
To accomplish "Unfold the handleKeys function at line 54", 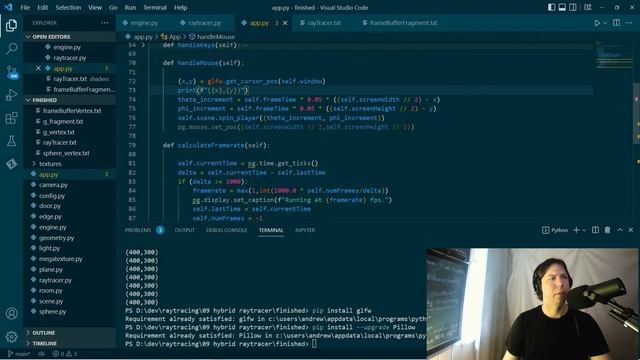I will pos(143,45).
